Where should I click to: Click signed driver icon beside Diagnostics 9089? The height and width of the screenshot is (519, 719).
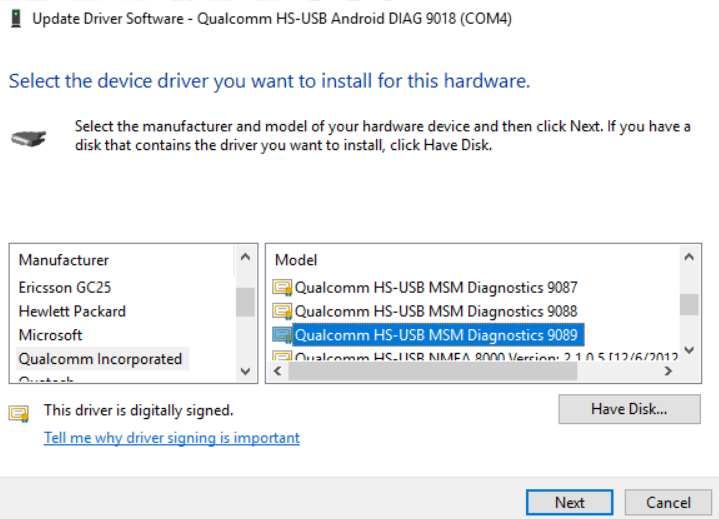(282, 335)
